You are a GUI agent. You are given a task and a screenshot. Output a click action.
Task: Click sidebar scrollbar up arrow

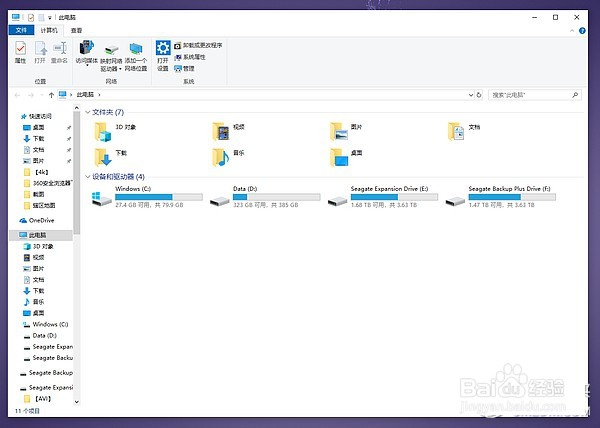[x=77, y=109]
